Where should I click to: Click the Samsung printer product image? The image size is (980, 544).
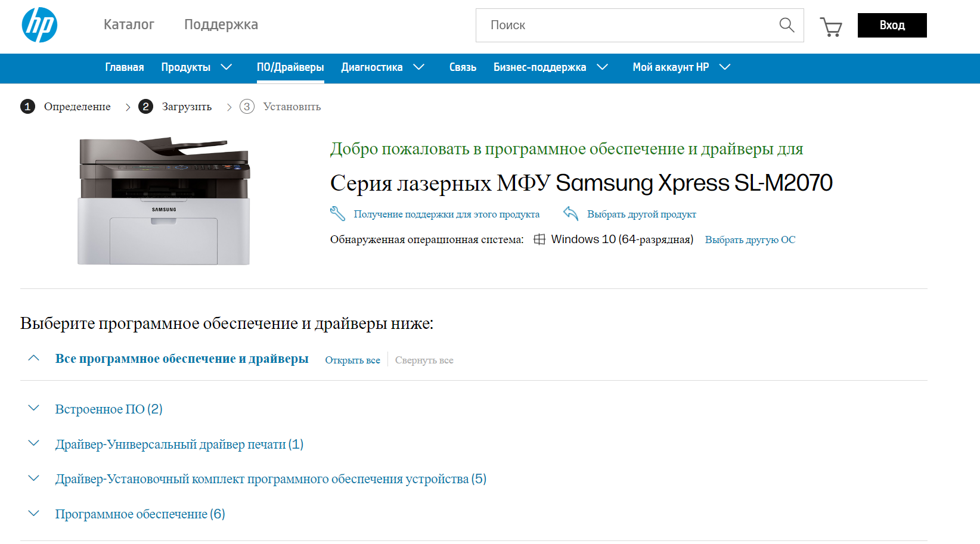(164, 201)
